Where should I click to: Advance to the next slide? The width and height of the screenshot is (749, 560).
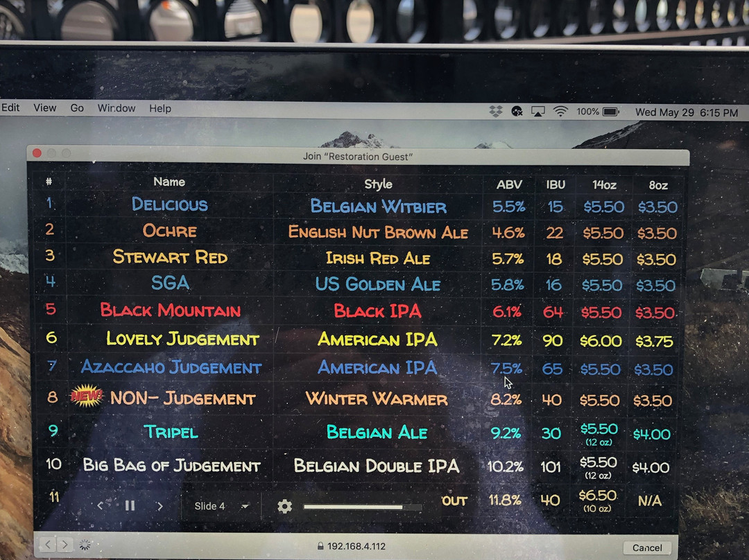(x=160, y=506)
